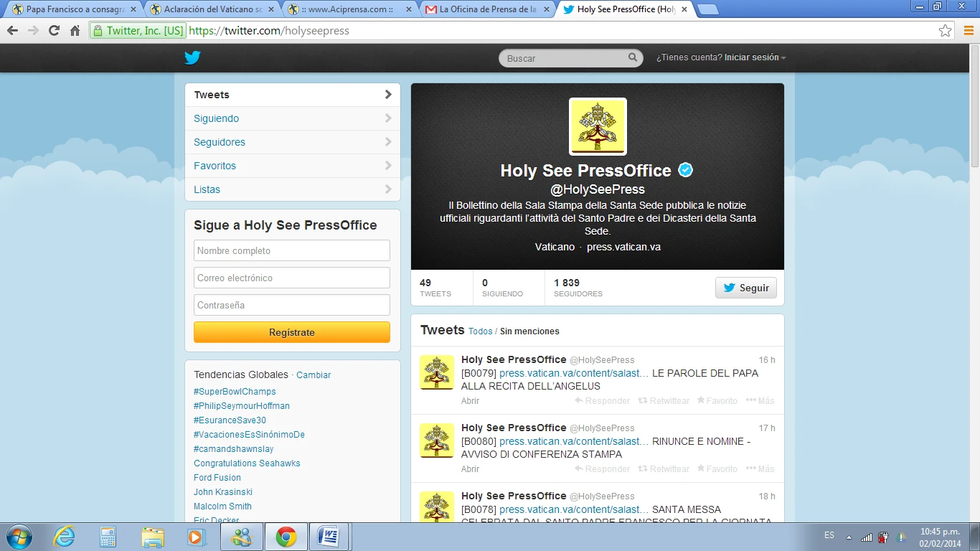The height and width of the screenshot is (551, 980).
Task: Expand the Iniciar sesión dropdown
Action: tap(755, 57)
